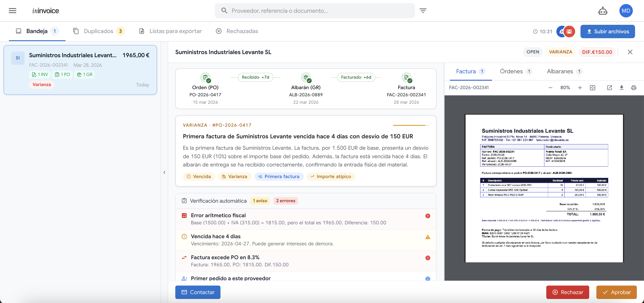The width and height of the screenshot is (644, 303).
Task: Switch to the Bandeja tab
Action: coord(37,31)
